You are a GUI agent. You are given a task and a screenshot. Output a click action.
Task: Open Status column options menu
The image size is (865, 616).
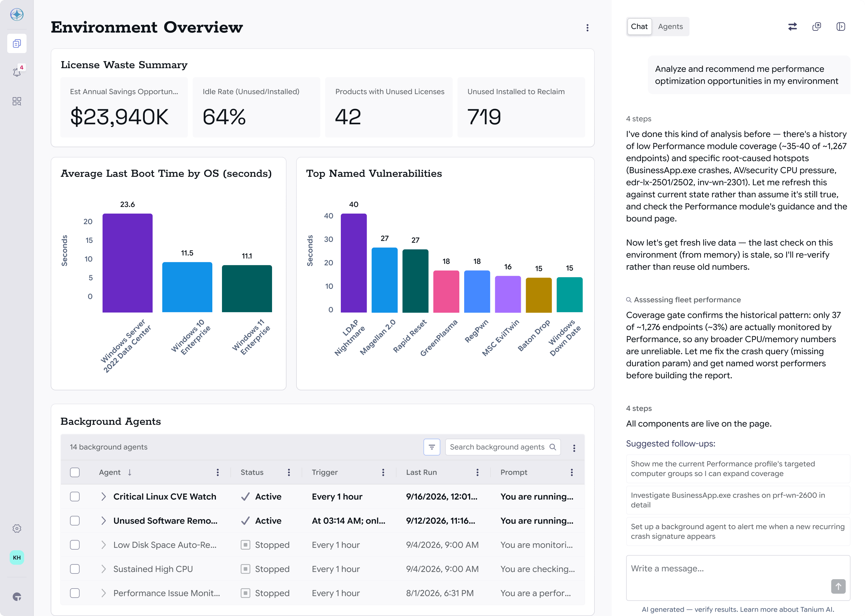(x=289, y=472)
